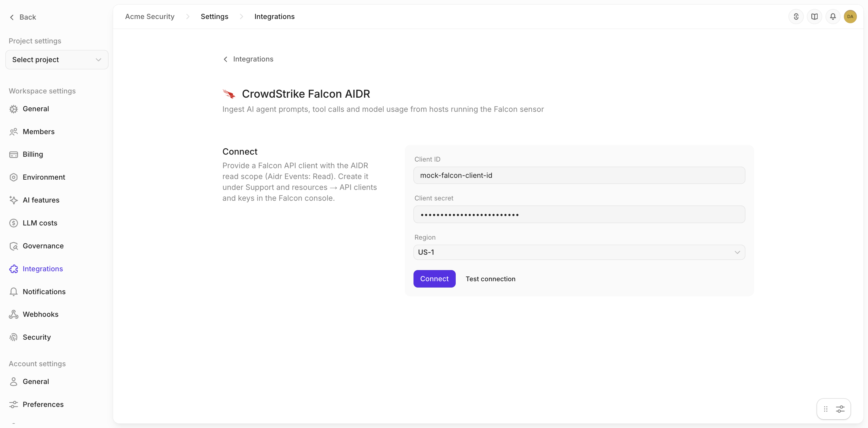Click the Integrations breadcrumb
868x428 pixels.
tap(274, 17)
